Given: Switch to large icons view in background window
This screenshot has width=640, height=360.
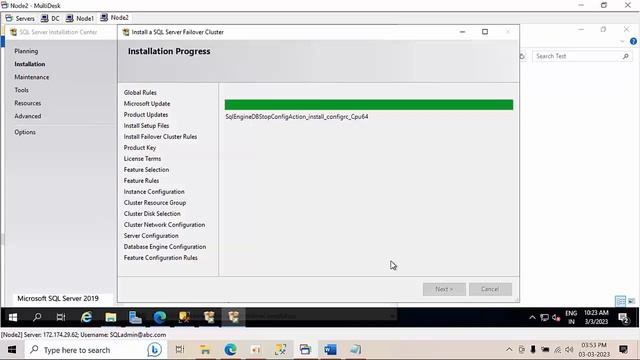Looking at the screenshot, I should 631,301.
